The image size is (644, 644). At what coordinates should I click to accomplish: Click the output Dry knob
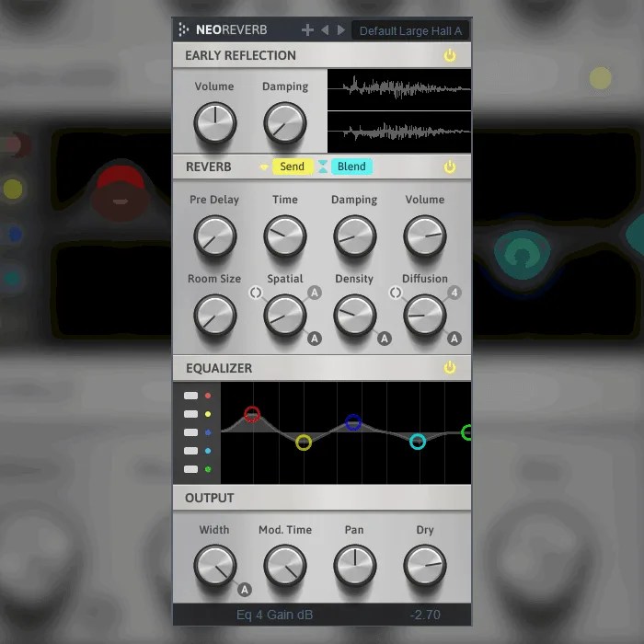pos(425,565)
